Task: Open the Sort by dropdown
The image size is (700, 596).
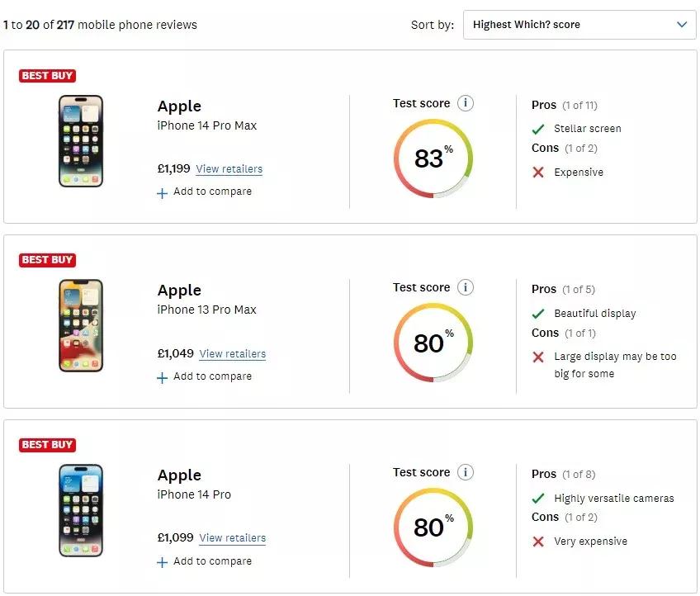Action: [x=579, y=25]
